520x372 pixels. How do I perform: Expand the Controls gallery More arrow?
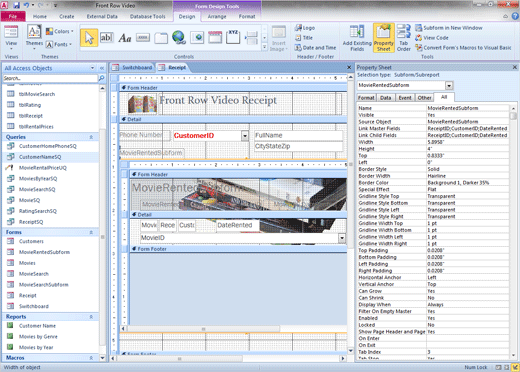pos(264,47)
